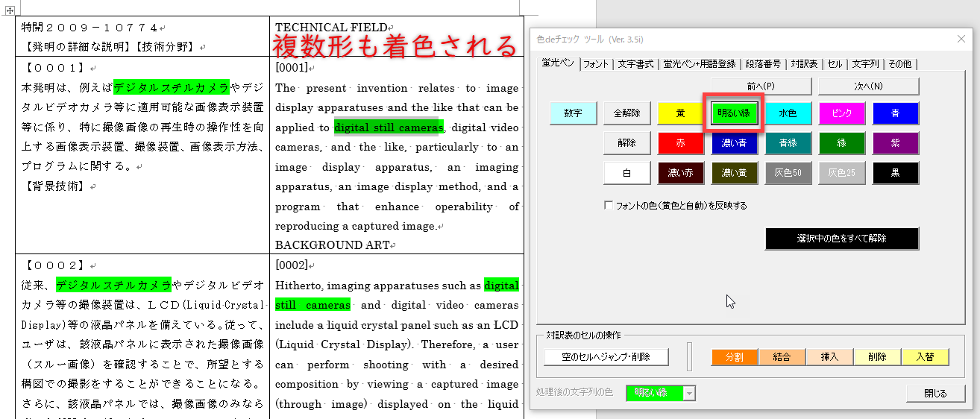The width and height of the screenshot is (980, 419).
Task: Open the 文字書式 tab
Action: click(635, 64)
